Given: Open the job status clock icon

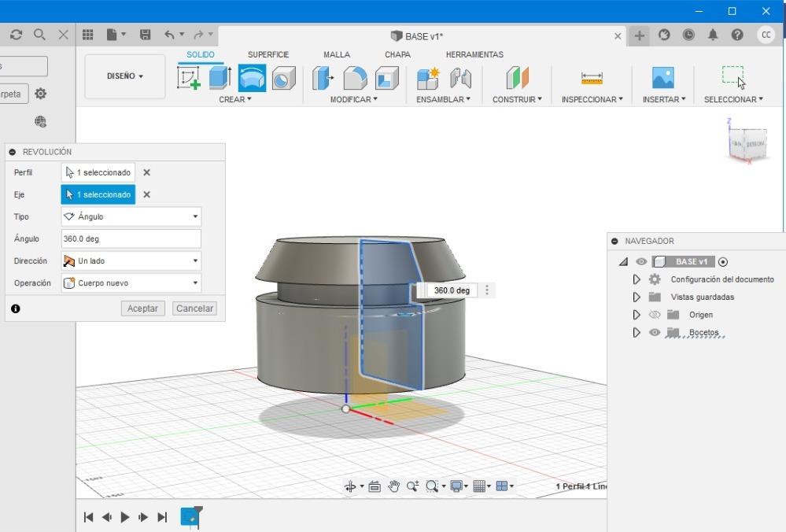Looking at the screenshot, I should (x=688, y=35).
